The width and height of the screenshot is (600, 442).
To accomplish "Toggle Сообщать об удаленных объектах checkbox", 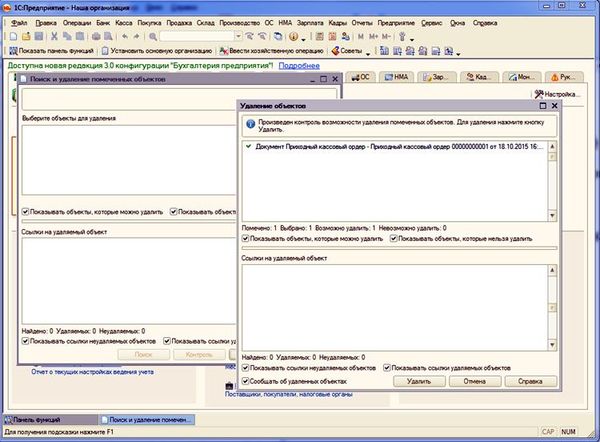I will (x=246, y=381).
